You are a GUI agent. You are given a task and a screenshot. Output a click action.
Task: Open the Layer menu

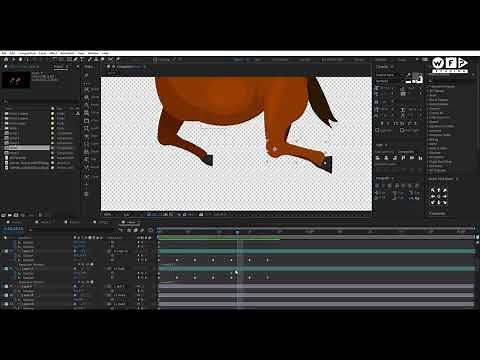click(42, 53)
